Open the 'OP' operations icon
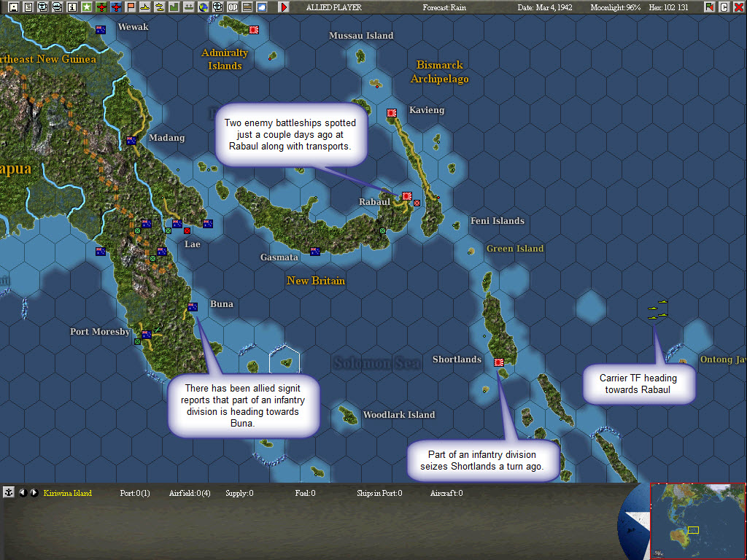The image size is (747, 560). pyautogui.click(x=233, y=7)
